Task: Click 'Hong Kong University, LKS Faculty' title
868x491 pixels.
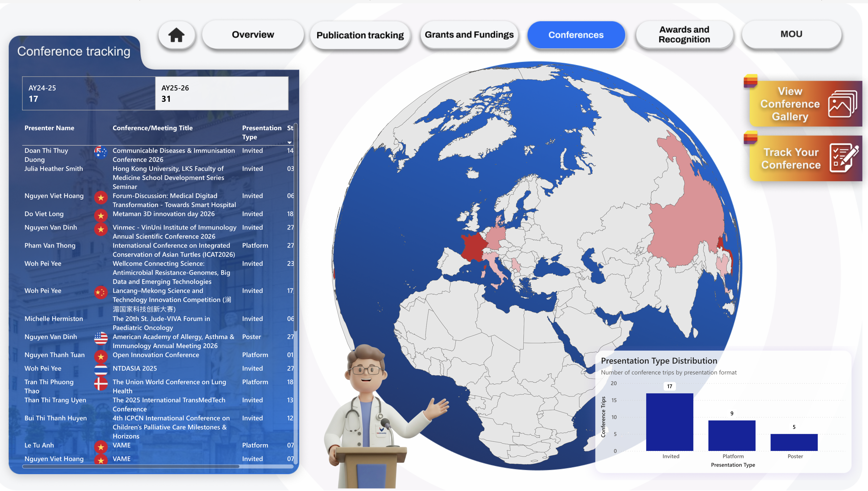Action: coord(169,177)
